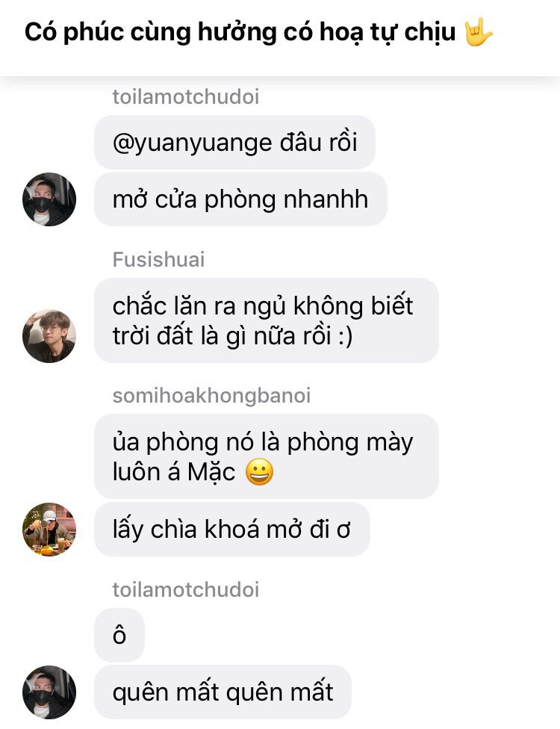Tap the somihoakhongbanoi username label
Viewport: 560px width, 729px height.
tap(211, 396)
